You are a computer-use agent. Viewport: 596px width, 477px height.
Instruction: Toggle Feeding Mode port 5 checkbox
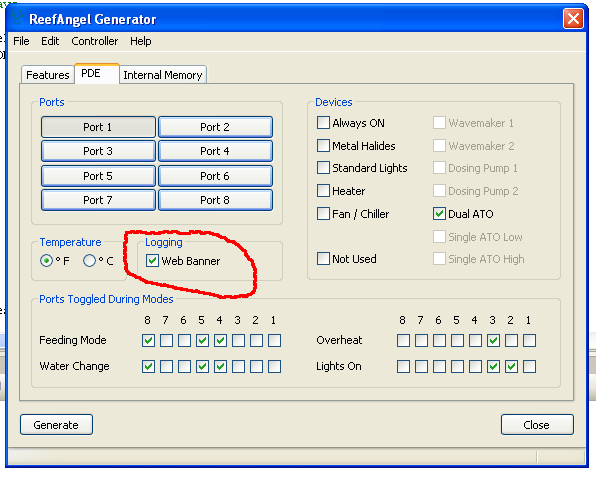click(x=202, y=341)
